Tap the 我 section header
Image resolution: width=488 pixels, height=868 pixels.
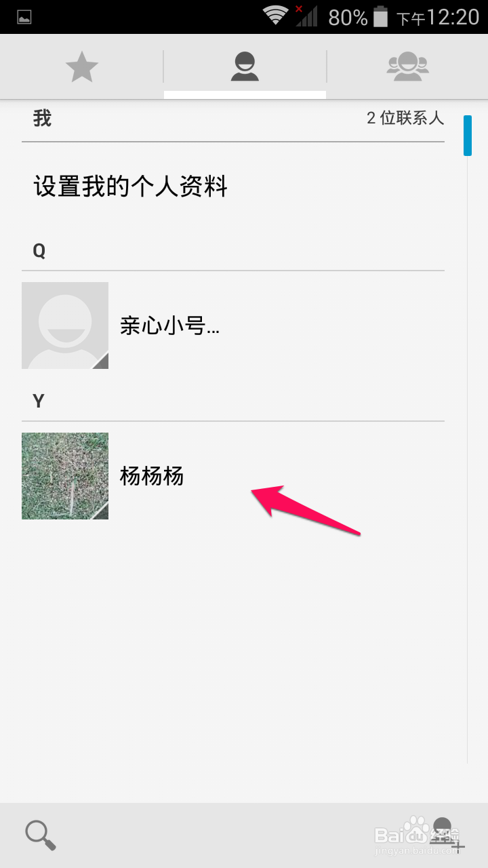[42, 118]
